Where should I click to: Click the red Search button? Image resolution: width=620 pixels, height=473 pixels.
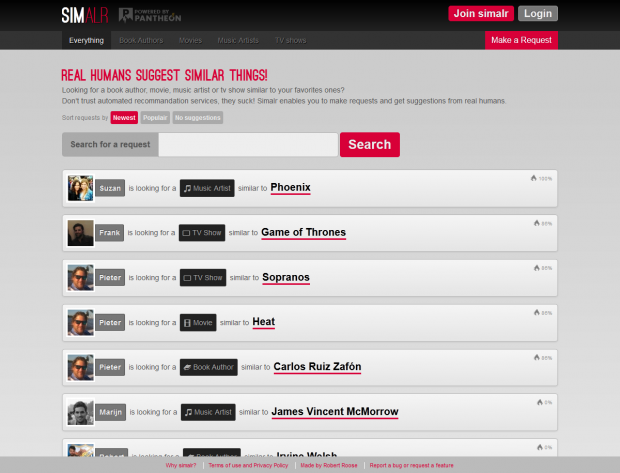pyautogui.click(x=370, y=144)
